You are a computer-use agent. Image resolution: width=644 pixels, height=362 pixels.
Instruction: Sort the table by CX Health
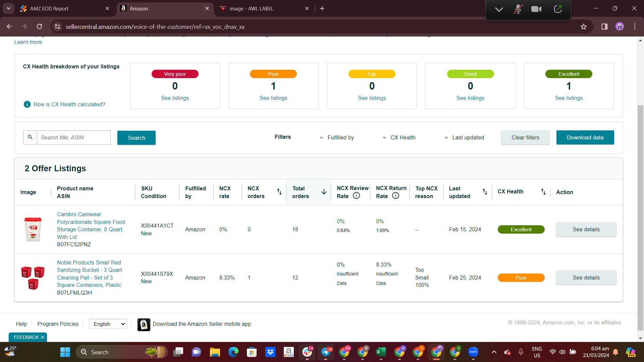coord(543,192)
